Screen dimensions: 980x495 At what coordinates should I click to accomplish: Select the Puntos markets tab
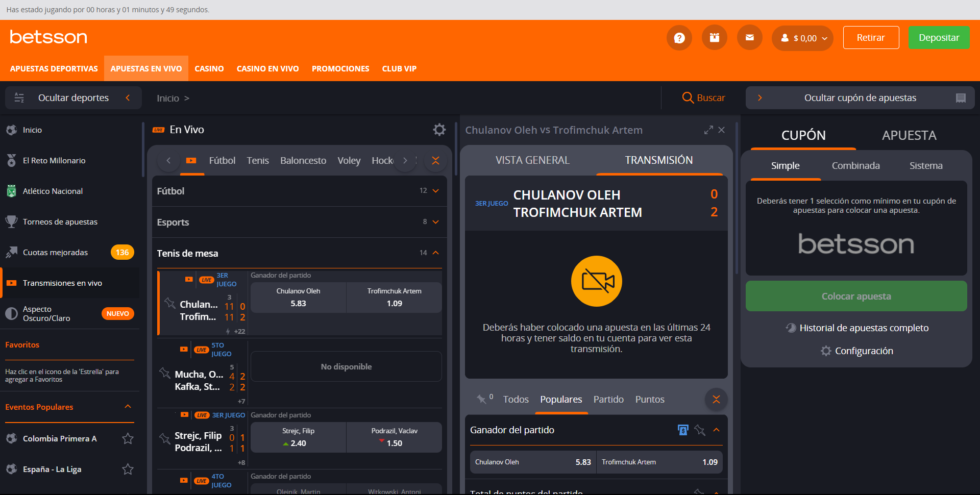point(650,400)
